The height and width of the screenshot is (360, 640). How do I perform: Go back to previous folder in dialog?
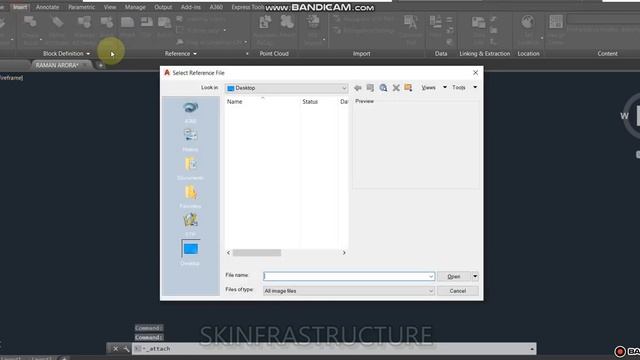coord(358,88)
